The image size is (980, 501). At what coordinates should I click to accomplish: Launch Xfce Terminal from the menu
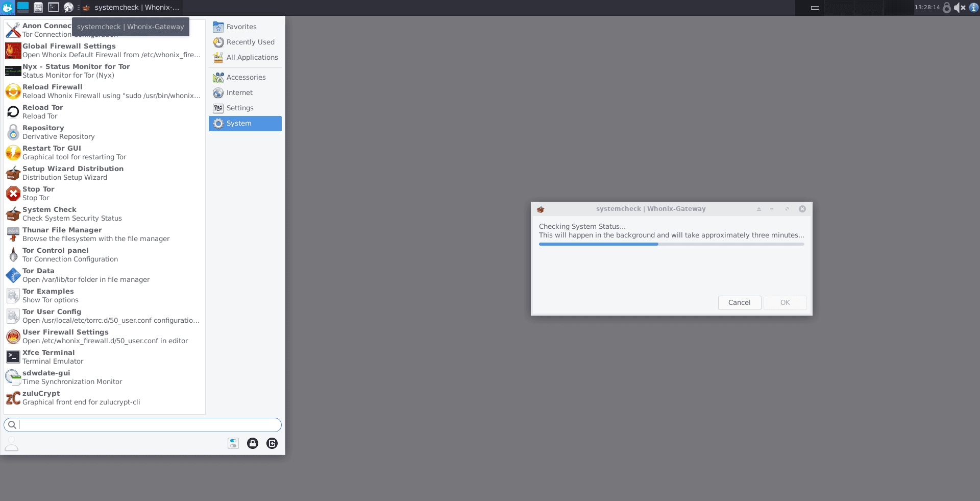(104, 357)
